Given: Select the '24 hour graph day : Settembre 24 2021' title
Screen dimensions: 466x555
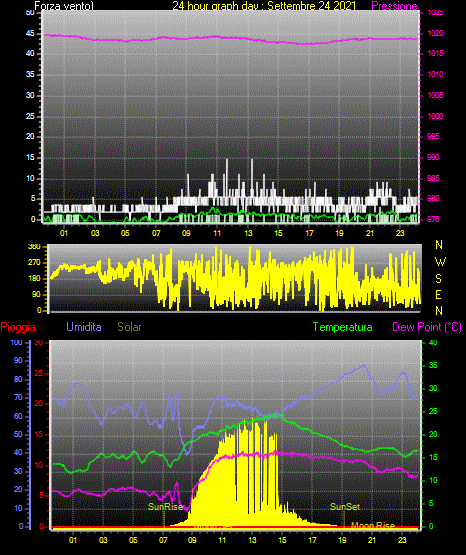Looking at the screenshot, I should pos(264,6).
